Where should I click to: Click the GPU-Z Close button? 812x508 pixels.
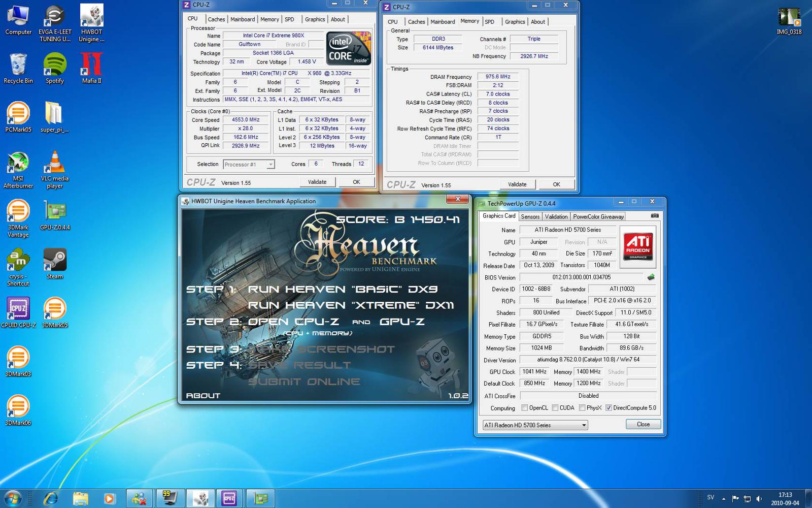[x=643, y=424]
